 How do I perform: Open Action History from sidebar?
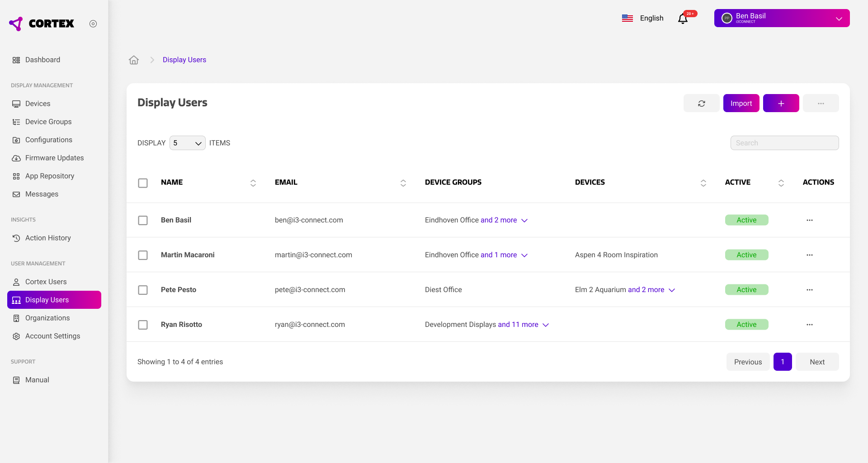pyautogui.click(x=48, y=238)
